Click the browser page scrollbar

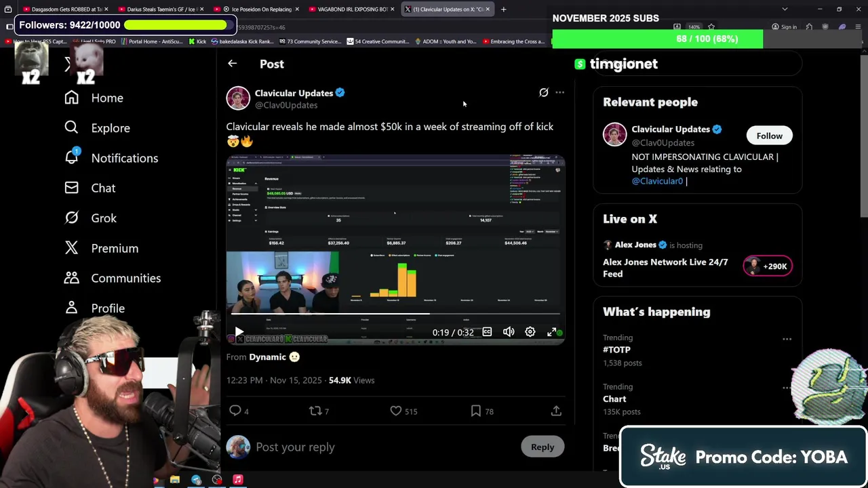tap(863, 136)
